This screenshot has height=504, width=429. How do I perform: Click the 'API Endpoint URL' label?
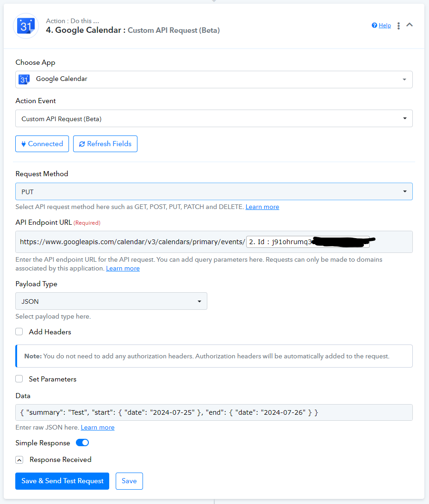(44, 222)
